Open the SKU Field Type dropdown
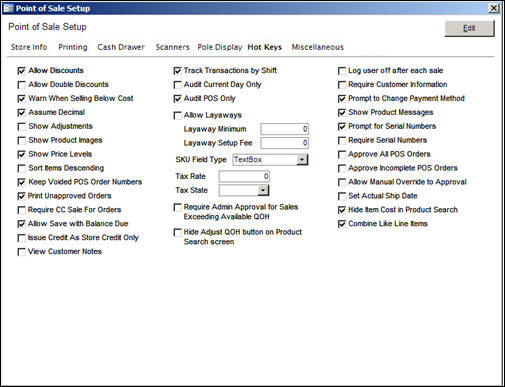The height and width of the screenshot is (387, 505). click(302, 160)
